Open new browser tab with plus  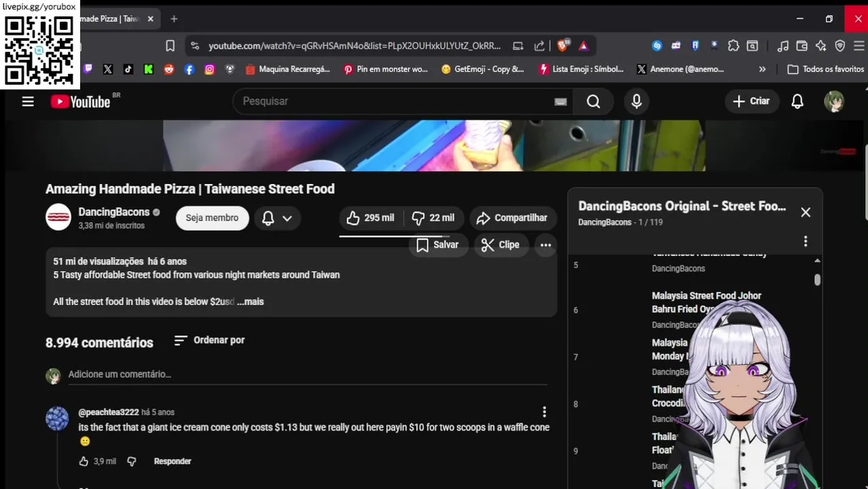click(174, 19)
